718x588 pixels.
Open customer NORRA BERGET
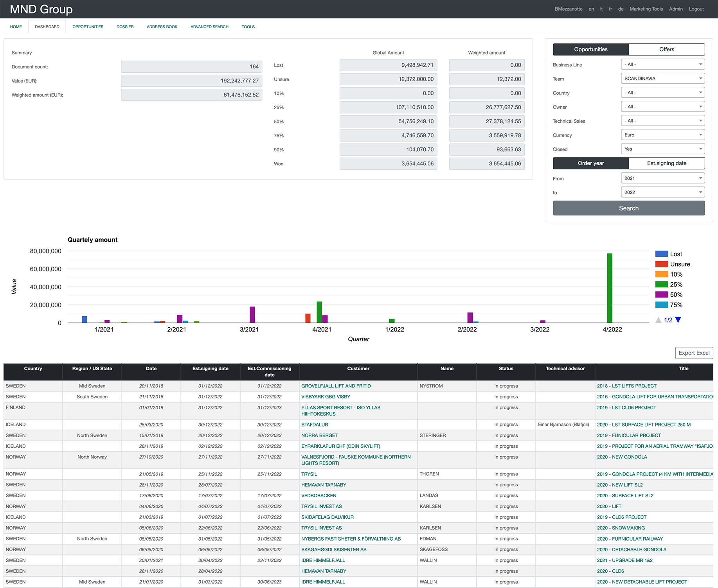(x=319, y=435)
